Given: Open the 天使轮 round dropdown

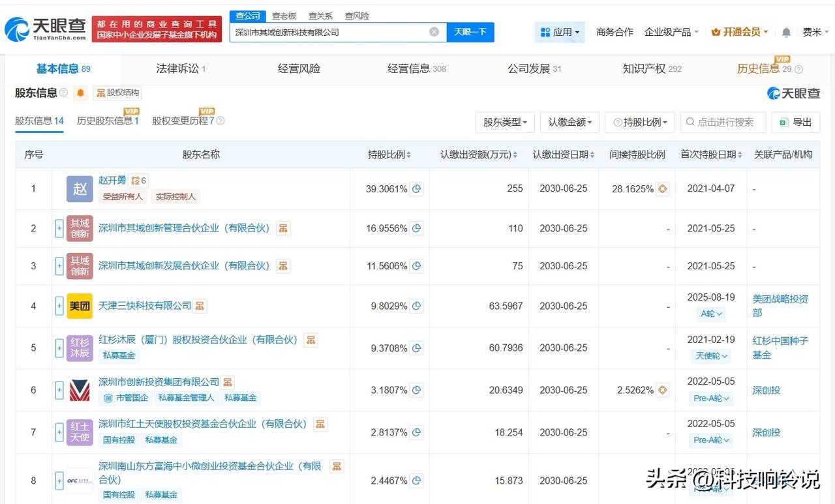Looking at the screenshot, I should (711, 356).
